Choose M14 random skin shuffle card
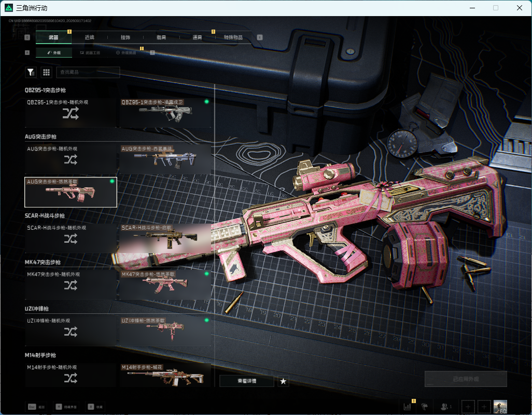Screen dimensions: 532x415 click(71, 375)
